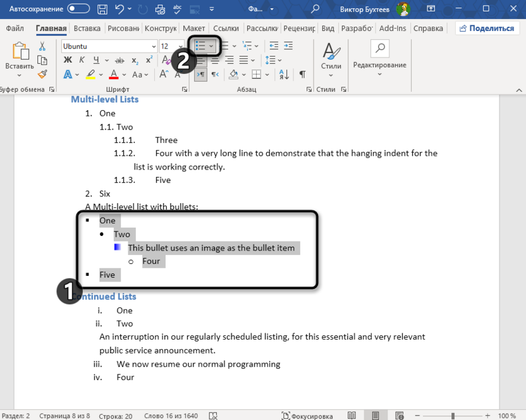
Task: Switch to the Вставка tab
Action: click(87, 28)
